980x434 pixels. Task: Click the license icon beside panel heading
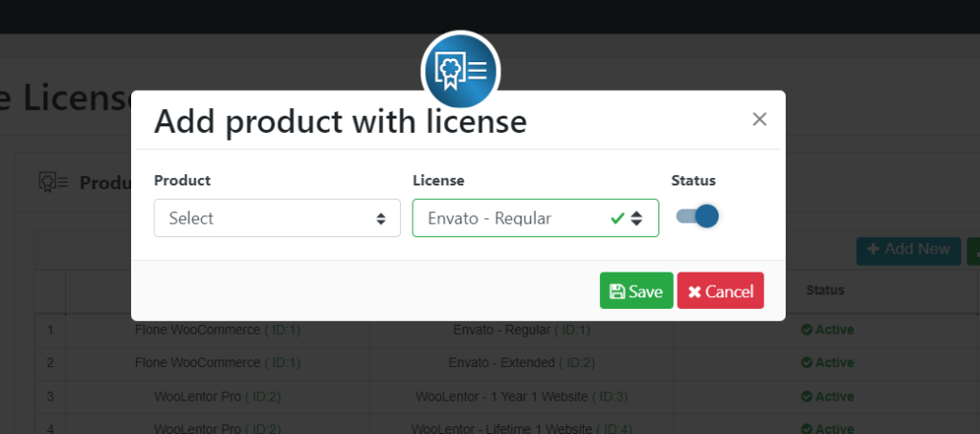[54, 183]
